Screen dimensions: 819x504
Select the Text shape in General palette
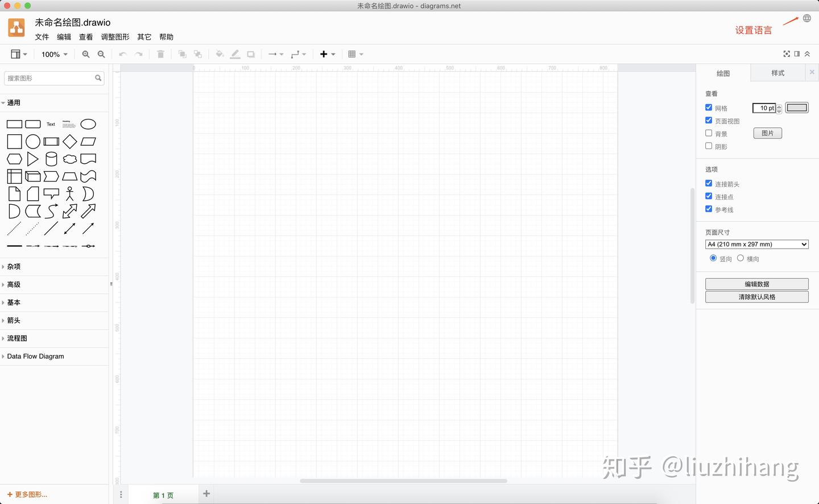[51, 124]
